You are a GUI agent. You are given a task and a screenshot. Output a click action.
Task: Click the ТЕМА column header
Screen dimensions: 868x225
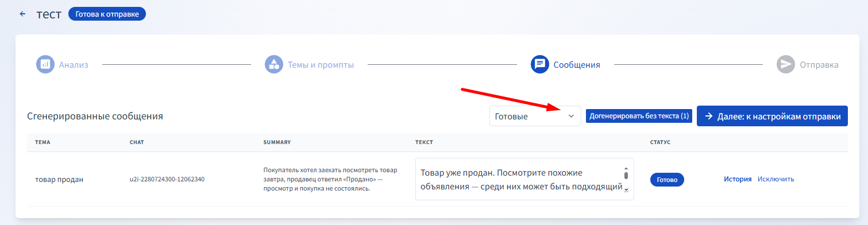pos(43,142)
